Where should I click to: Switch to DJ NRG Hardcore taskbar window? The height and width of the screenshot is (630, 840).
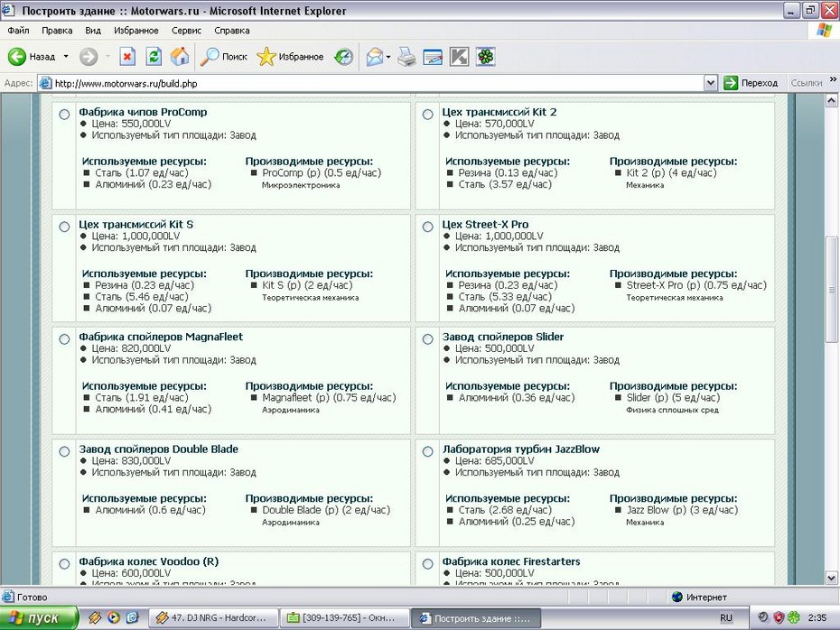tap(213, 617)
